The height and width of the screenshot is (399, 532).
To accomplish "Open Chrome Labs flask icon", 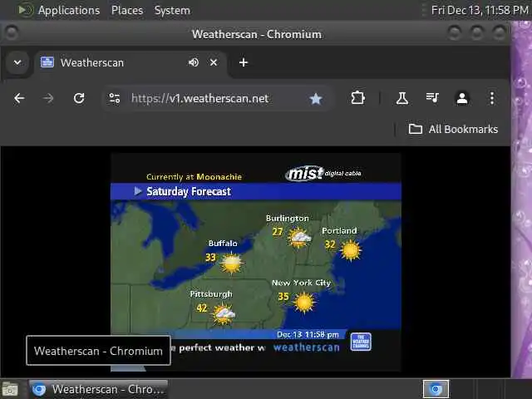I will click(x=402, y=98).
